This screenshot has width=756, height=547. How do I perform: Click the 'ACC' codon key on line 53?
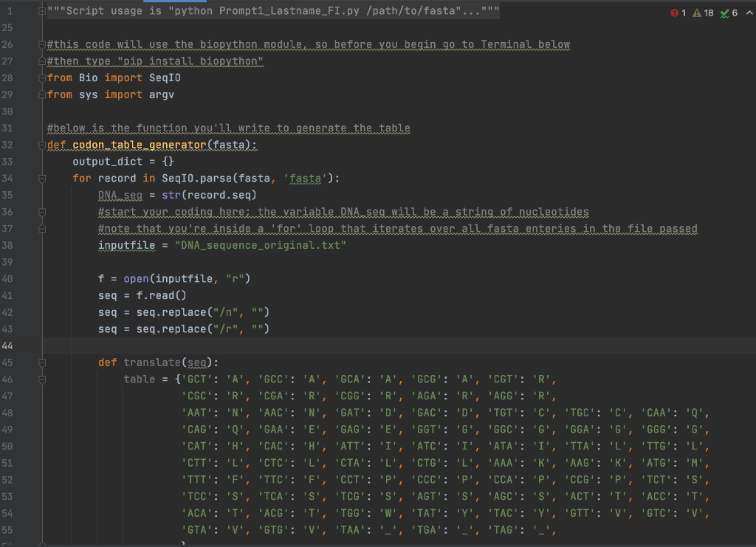656,497
